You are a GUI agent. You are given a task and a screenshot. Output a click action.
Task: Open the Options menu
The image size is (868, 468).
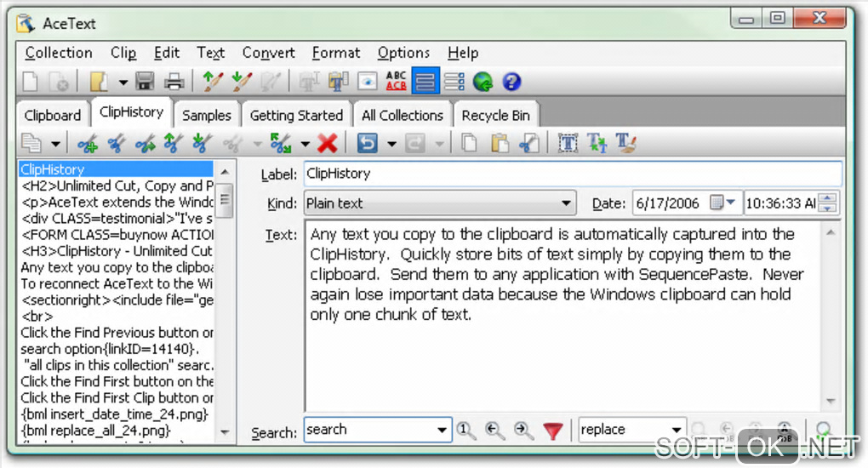403,53
